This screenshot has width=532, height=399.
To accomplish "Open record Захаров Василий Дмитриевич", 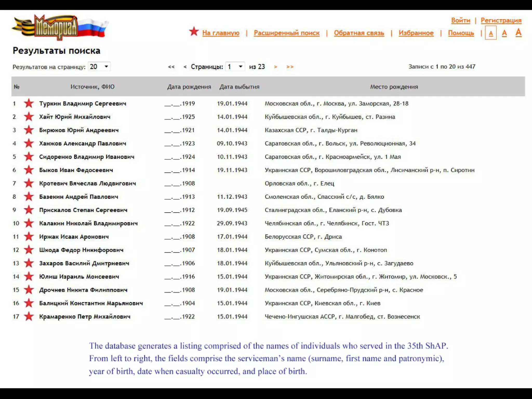I will [84, 263].
